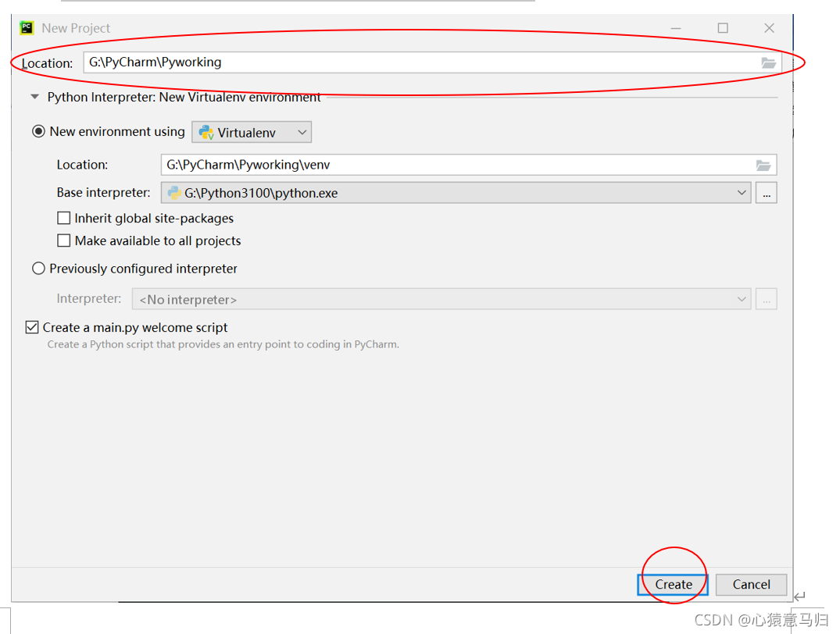Check Make available to all projects
840x634 pixels.
pyautogui.click(x=64, y=240)
